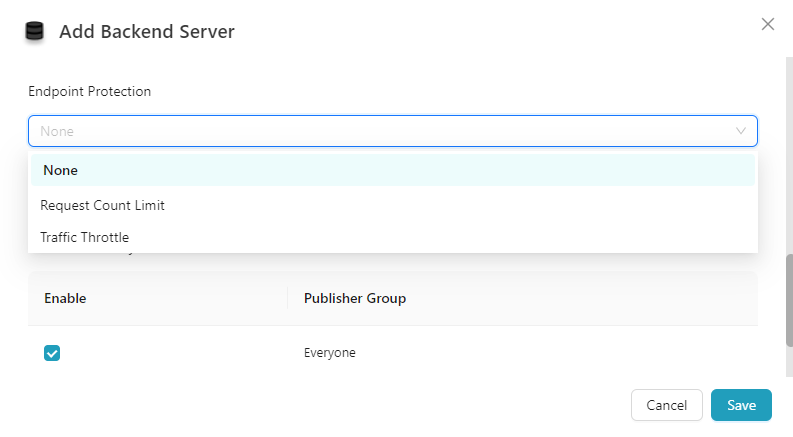Focus the Endpoint Protection select field
This screenshot has width=793, height=437.
[x=380, y=131]
